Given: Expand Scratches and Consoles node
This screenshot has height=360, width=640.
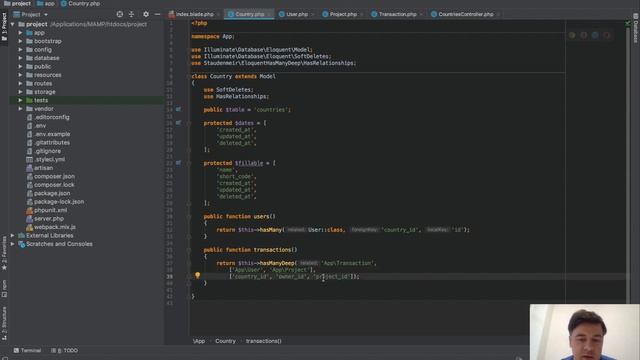Looking at the screenshot, I should pyautogui.click(x=13, y=244).
